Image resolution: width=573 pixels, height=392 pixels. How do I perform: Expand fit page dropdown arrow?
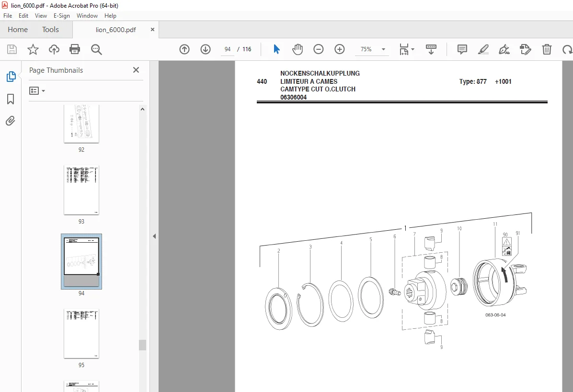coord(413,49)
